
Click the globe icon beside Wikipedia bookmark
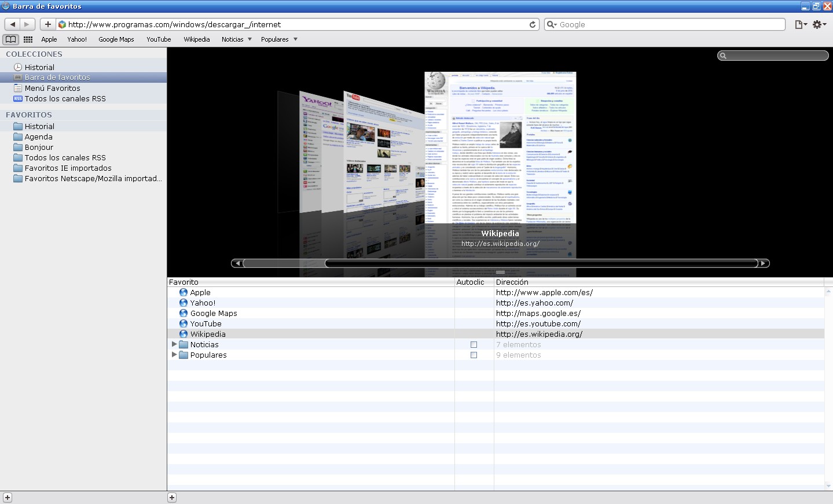click(x=184, y=334)
